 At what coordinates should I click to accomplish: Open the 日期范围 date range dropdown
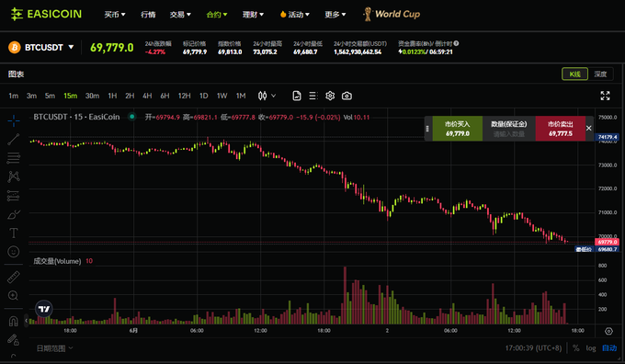[x=55, y=348]
